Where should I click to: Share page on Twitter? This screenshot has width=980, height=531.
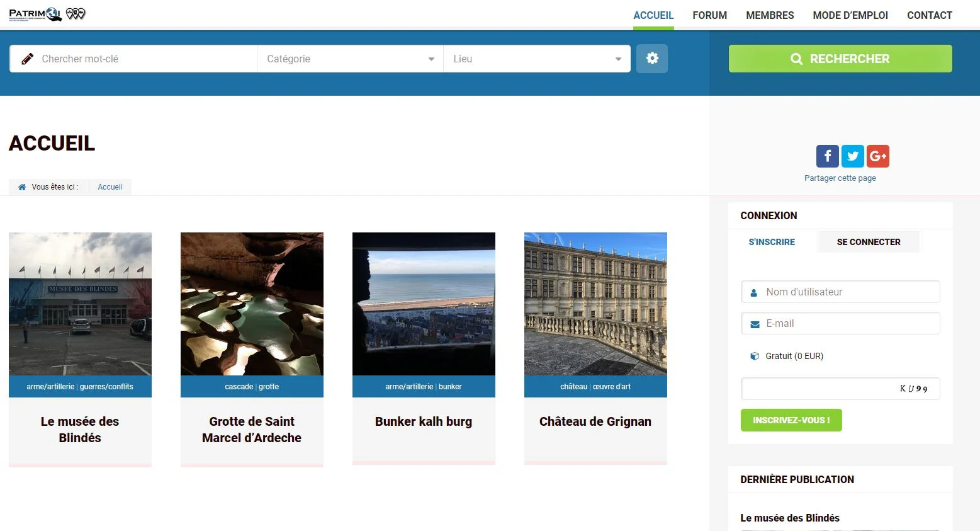[x=853, y=156]
